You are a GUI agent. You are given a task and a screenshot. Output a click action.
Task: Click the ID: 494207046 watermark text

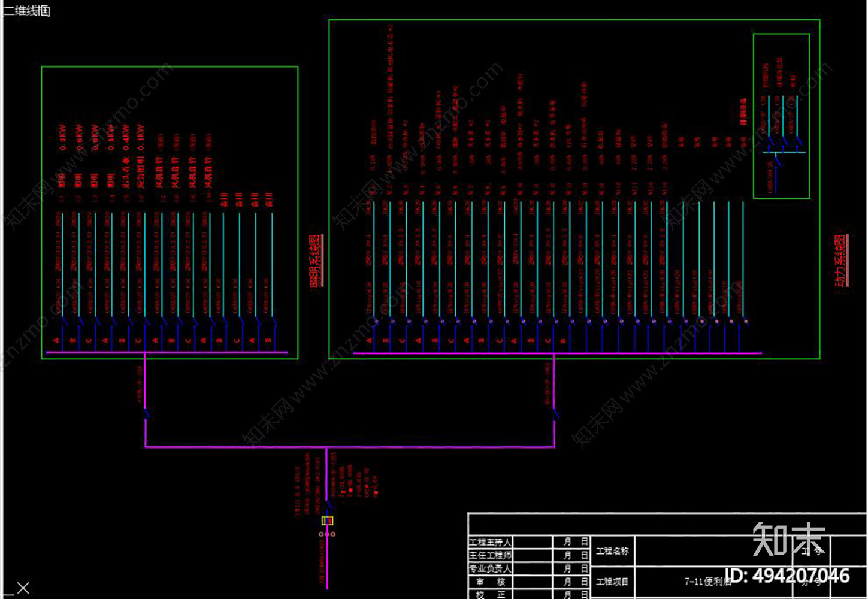pos(787,576)
